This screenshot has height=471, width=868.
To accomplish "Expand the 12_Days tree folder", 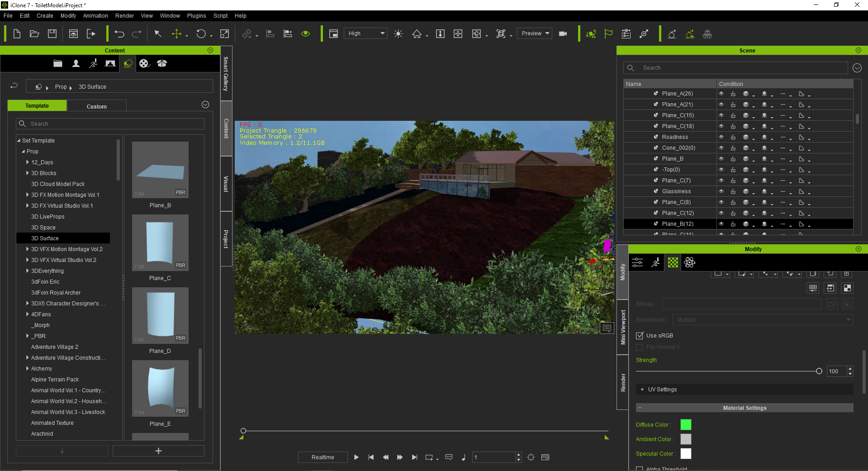I will (27, 162).
